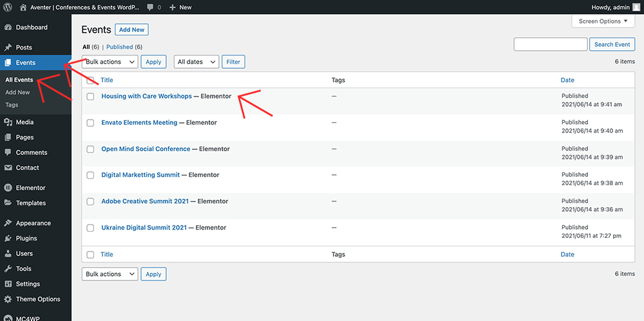Click the WordPress logo icon
This screenshot has width=644, height=321.
(x=8, y=7)
